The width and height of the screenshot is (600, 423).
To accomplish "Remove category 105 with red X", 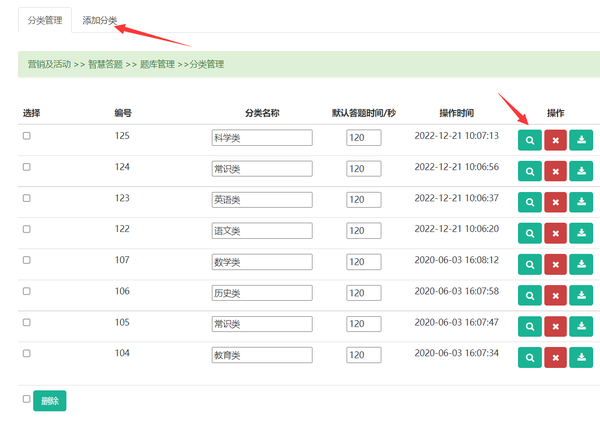I will 555,327.
